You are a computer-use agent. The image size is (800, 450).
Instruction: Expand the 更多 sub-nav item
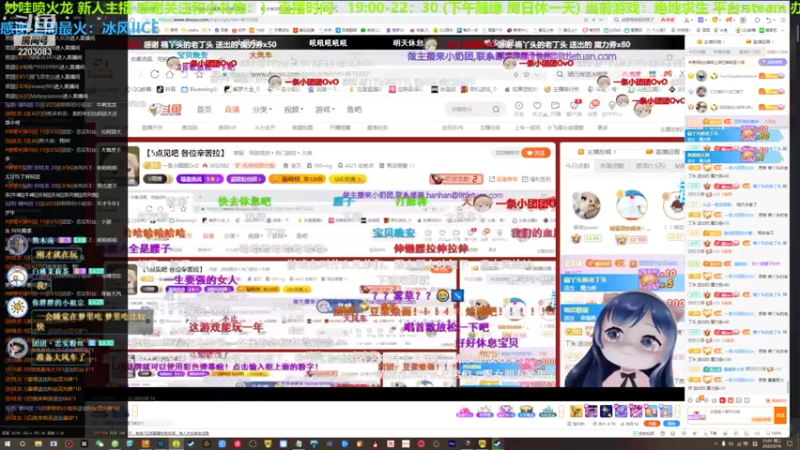point(603,128)
